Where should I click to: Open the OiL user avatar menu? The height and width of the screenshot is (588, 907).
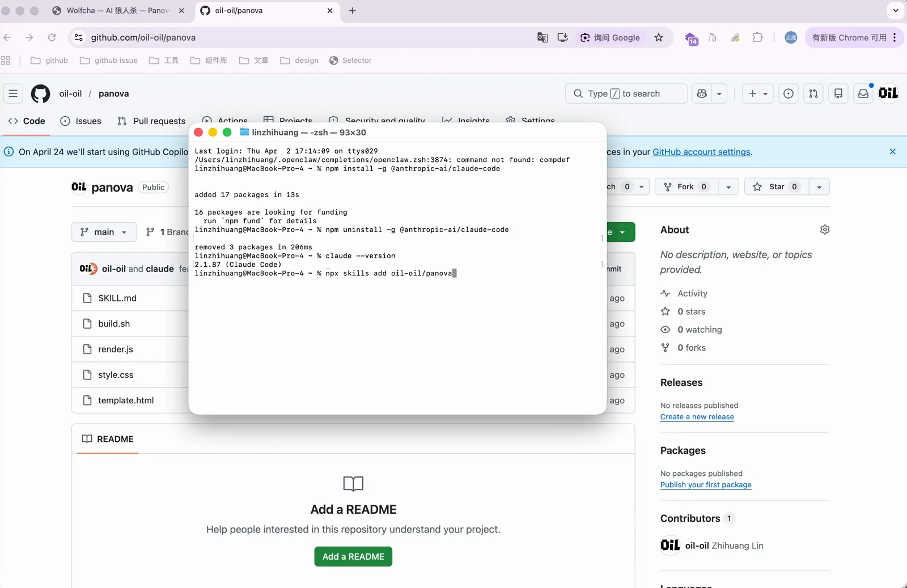pyautogui.click(x=888, y=93)
